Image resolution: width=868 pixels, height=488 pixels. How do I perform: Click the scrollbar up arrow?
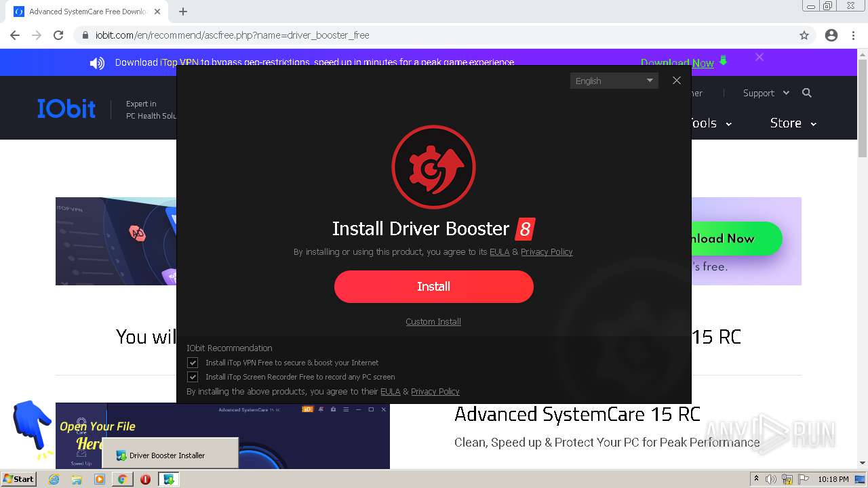(863, 54)
